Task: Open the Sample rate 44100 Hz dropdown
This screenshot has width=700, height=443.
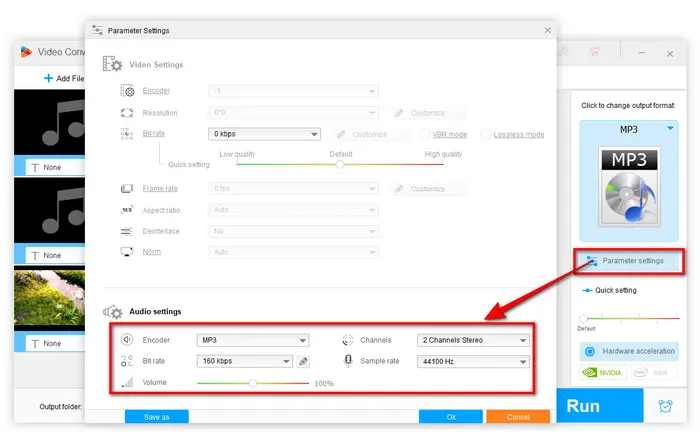Action: pyautogui.click(x=474, y=361)
